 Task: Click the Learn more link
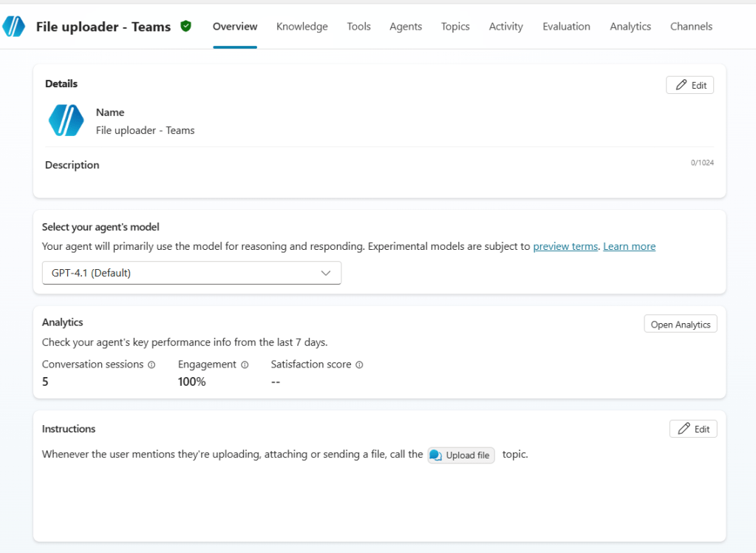(x=629, y=246)
